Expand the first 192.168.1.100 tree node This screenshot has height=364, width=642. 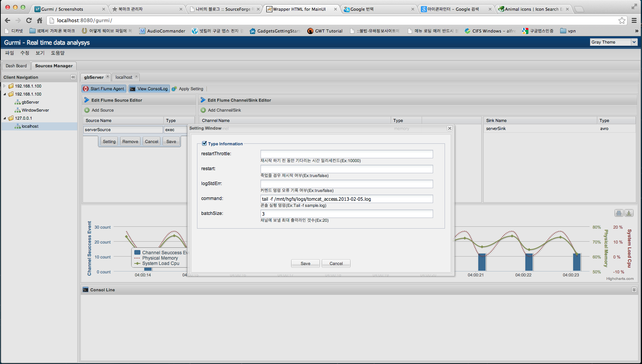coord(5,86)
